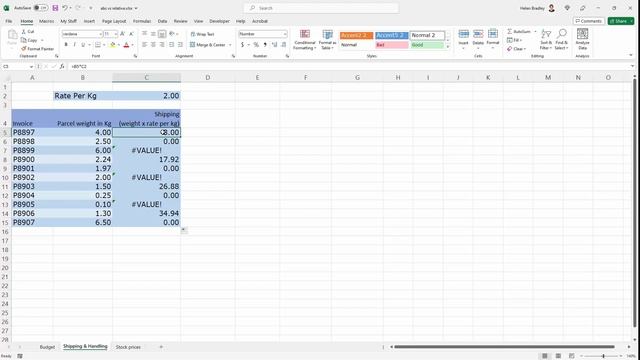Click the Clear button in Editing
The image size is (640, 360).
click(517, 49)
